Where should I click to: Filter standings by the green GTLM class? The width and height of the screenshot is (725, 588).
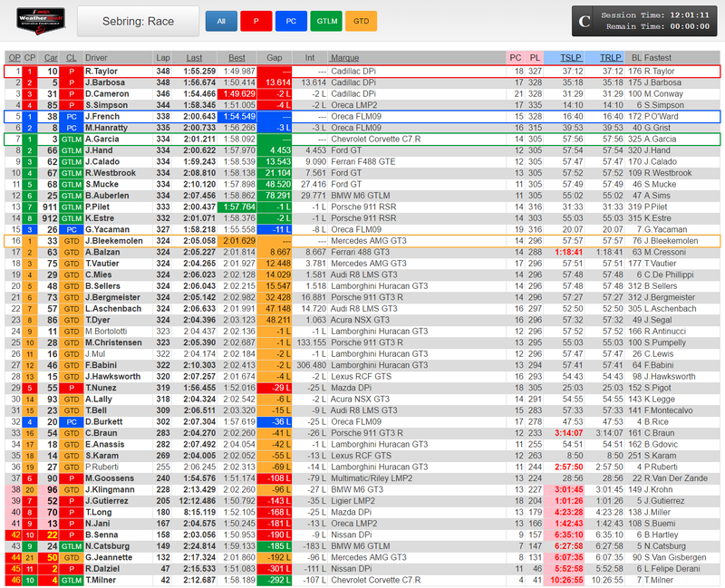click(326, 21)
